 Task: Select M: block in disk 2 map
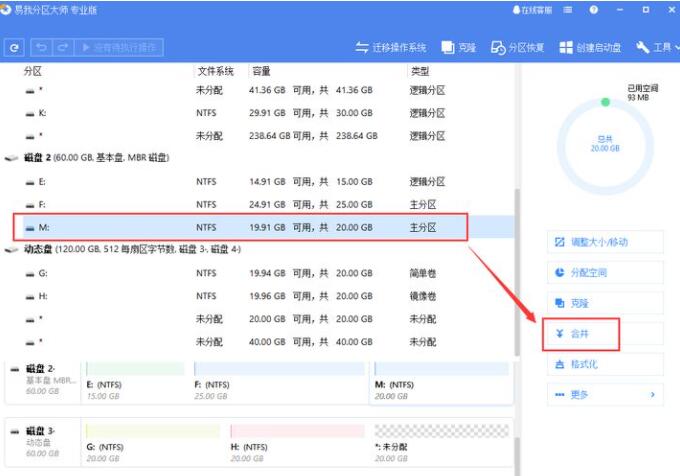[441, 382]
